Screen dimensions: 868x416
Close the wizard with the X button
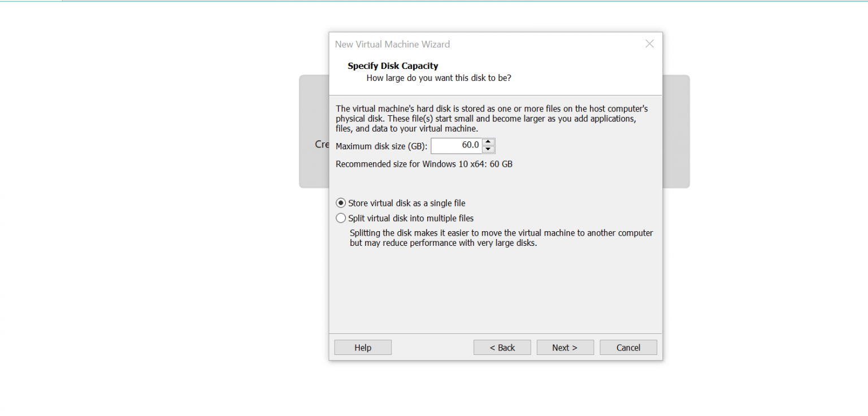(x=649, y=44)
